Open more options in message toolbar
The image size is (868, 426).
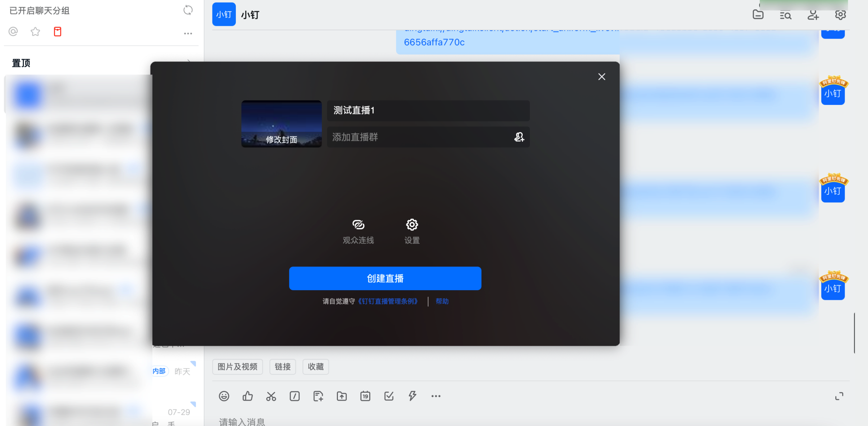[x=436, y=396]
